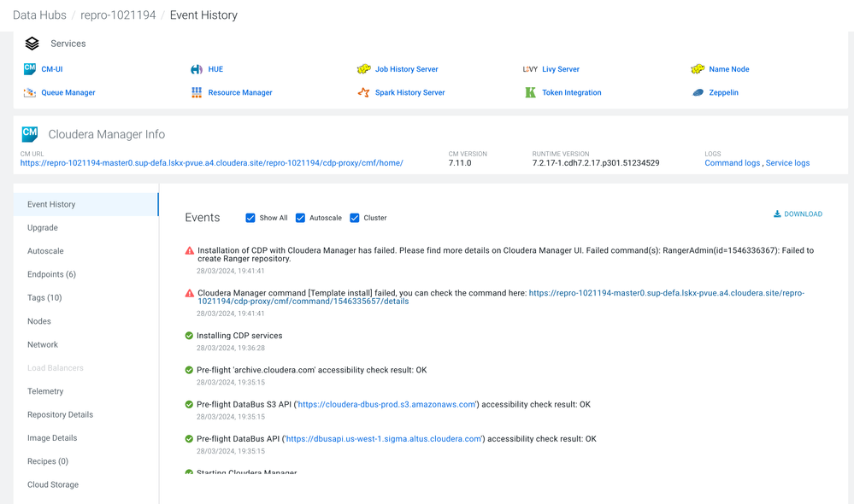Open the Queue Manager link
The width and height of the screenshot is (854, 504).
tap(68, 92)
